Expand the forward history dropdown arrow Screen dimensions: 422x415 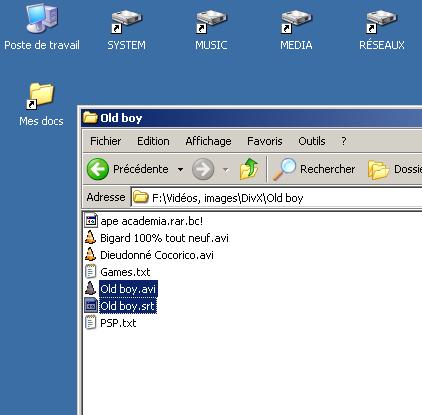pyautogui.click(x=226, y=170)
